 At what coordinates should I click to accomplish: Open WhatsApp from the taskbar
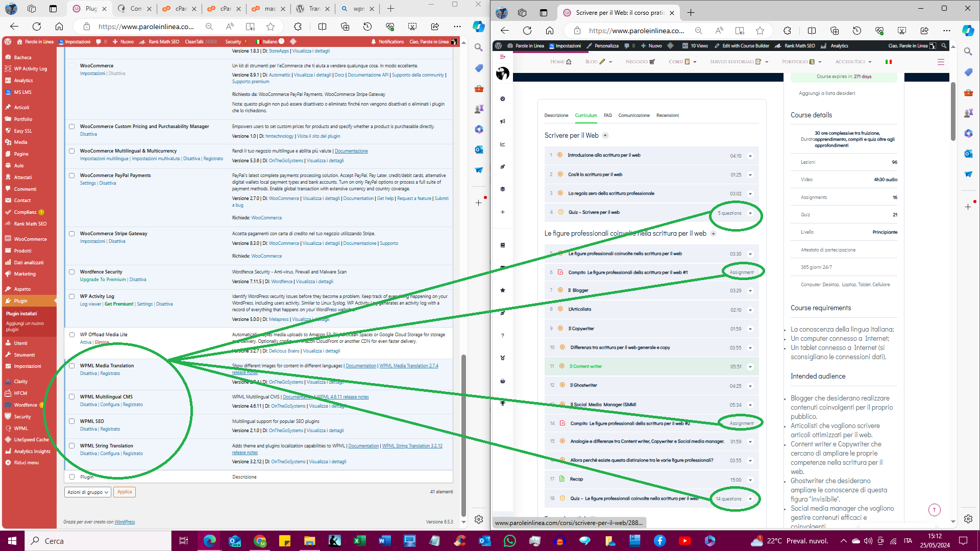509,541
